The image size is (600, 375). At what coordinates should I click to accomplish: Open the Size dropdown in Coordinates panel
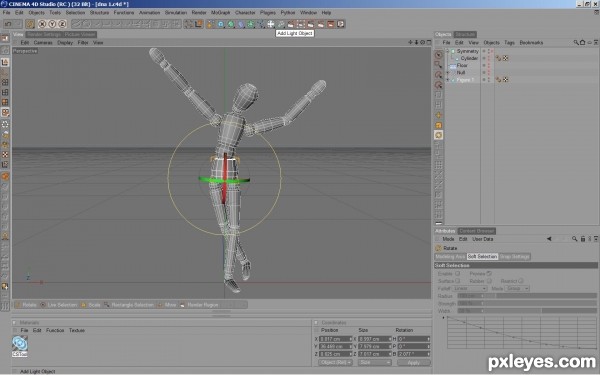click(x=375, y=362)
